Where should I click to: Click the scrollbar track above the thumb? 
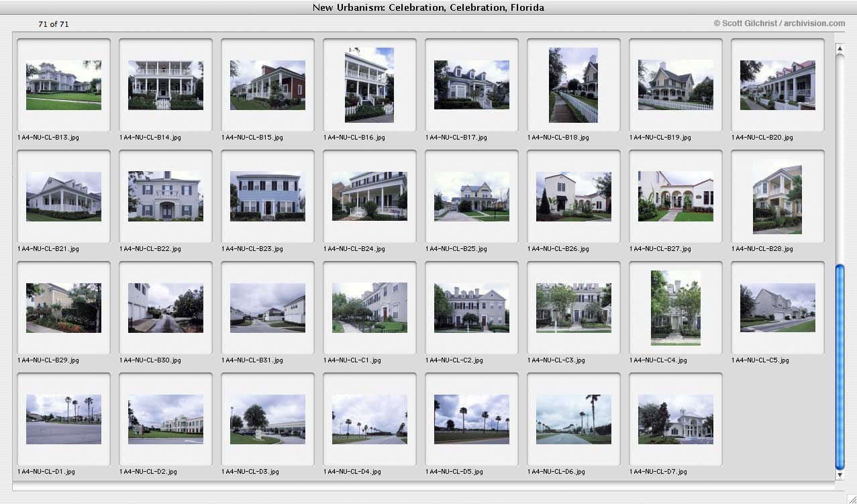tap(840, 158)
